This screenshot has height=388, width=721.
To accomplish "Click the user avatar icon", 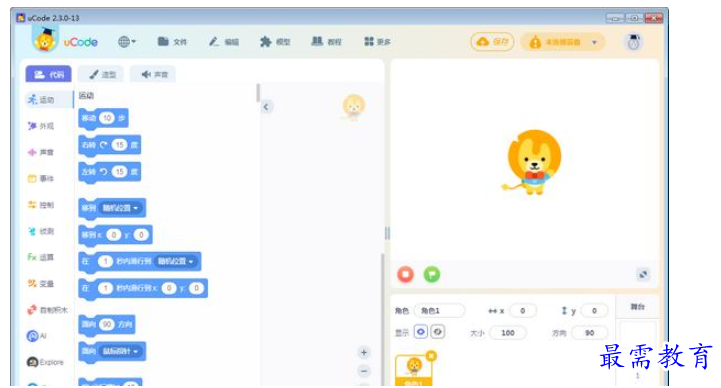I will click(x=634, y=42).
